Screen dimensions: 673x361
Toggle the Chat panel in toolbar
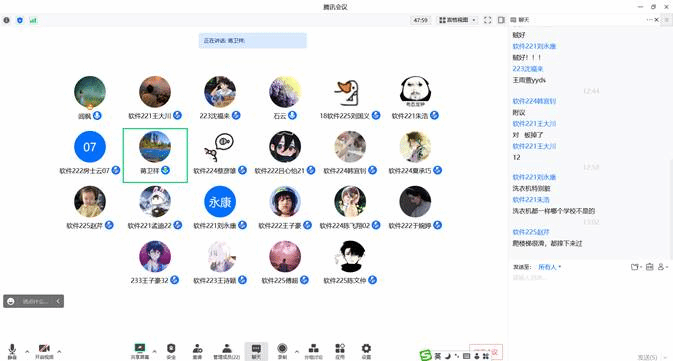click(256, 351)
